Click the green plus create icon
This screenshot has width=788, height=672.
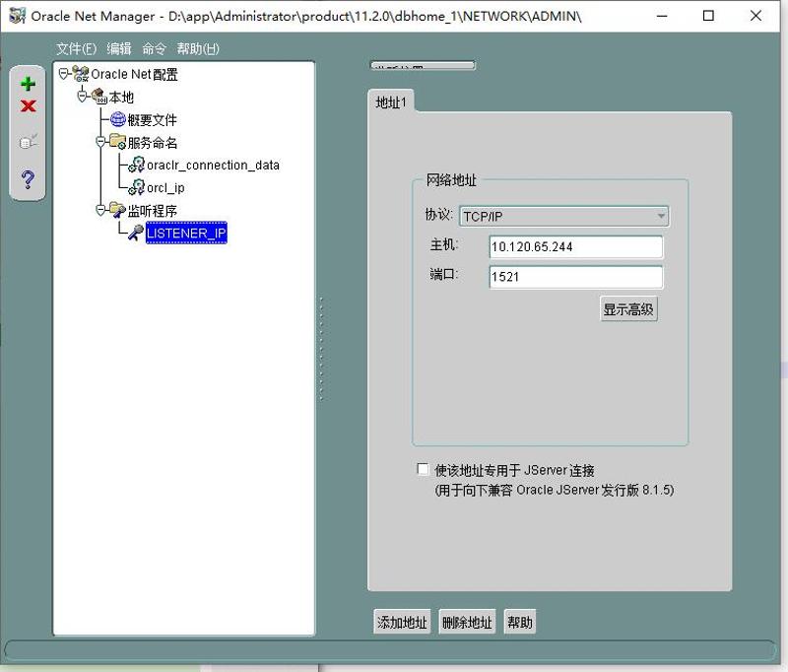point(28,85)
